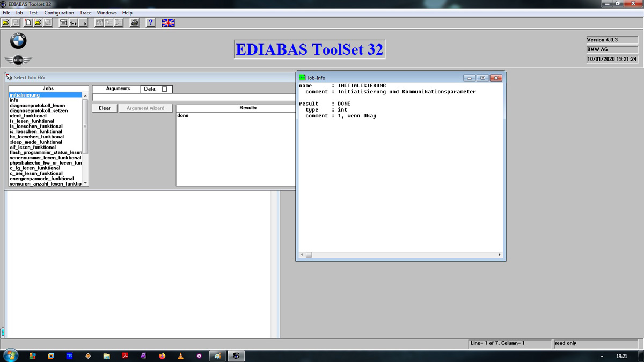Click the blue question mark help icon

click(x=151, y=23)
